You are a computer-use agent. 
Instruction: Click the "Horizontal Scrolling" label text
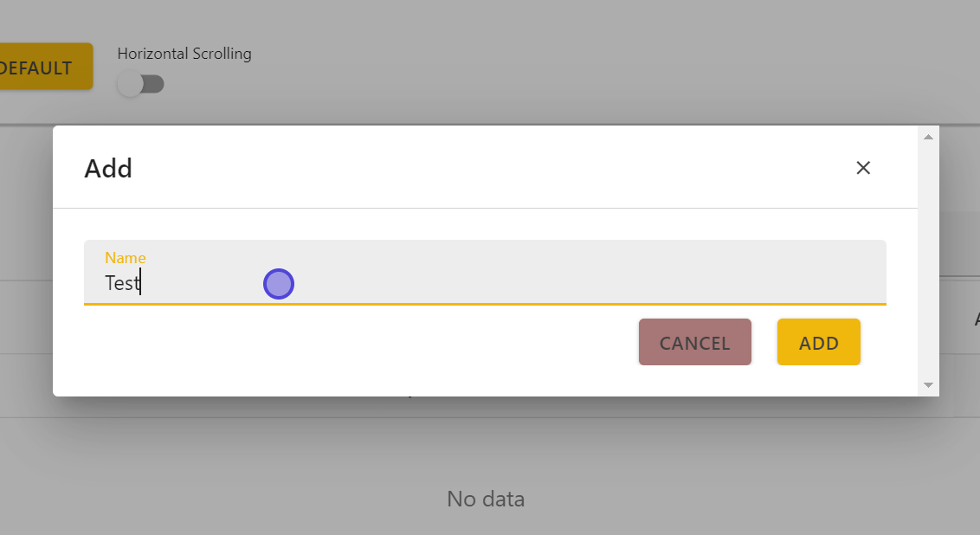184,54
